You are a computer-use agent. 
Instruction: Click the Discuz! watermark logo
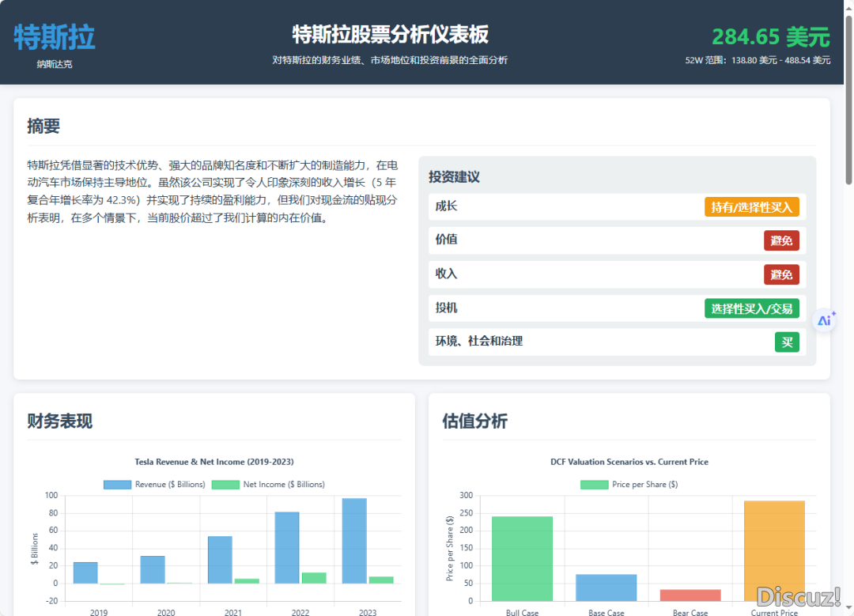[x=799, y=595]
